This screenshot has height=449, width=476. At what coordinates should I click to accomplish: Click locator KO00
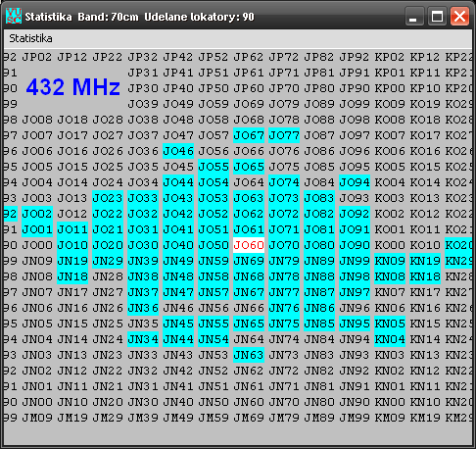(390, 245)
